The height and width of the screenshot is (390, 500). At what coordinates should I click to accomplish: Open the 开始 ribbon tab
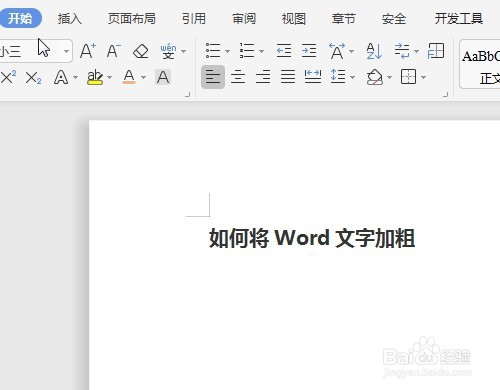(x=20, y=18)
